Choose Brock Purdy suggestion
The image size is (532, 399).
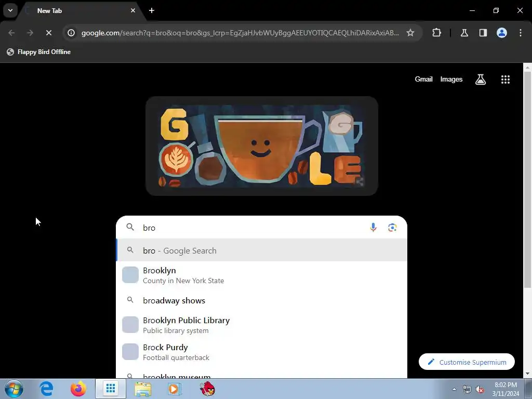(x=262, y=352)
